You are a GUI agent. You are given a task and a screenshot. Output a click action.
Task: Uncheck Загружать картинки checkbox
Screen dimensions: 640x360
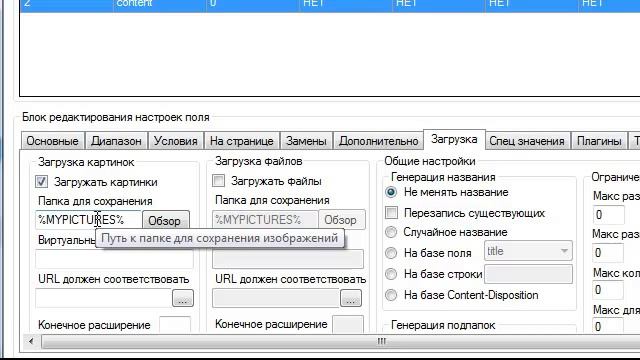point(41,182)
